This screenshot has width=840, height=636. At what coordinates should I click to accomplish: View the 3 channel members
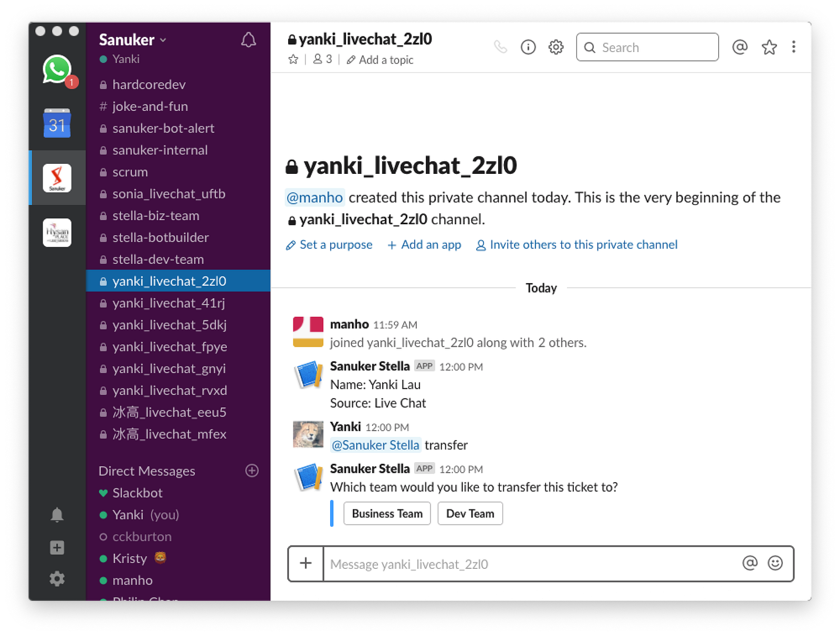tap(322, 59)
